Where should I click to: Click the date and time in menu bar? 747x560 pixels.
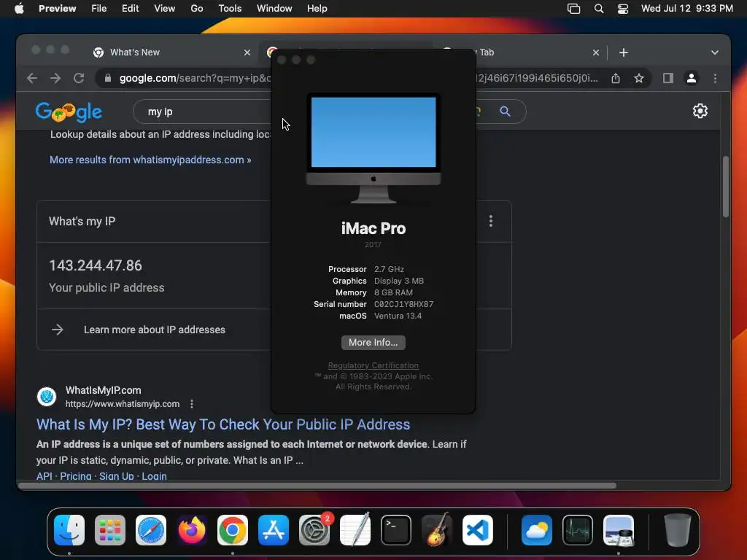(686, 8)
